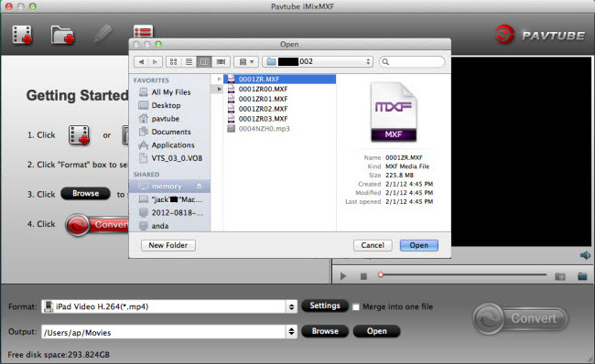This screenshot has width=595, height=364.
Task: Select file 0001ZR.MXF
Action: click(280, 79)
